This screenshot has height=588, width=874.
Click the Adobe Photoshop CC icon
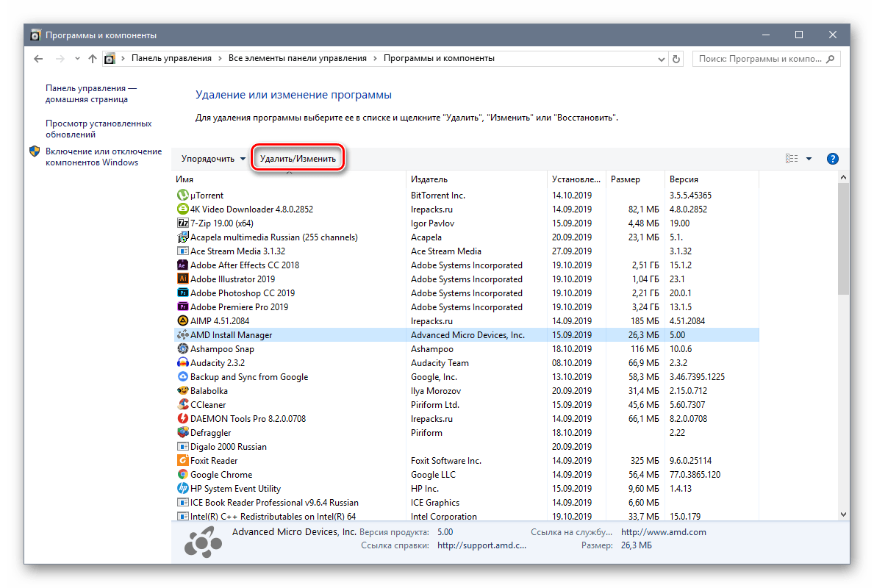tap(182, 293)
